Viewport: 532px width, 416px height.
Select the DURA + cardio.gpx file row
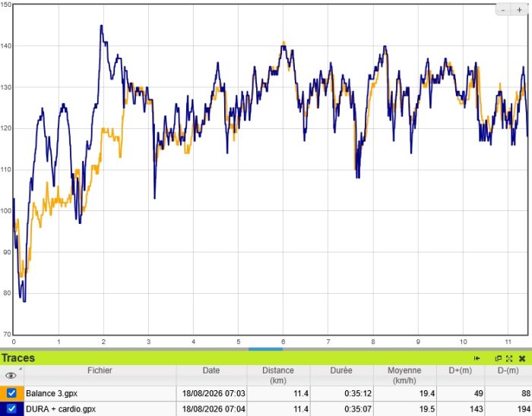point(266,409)
